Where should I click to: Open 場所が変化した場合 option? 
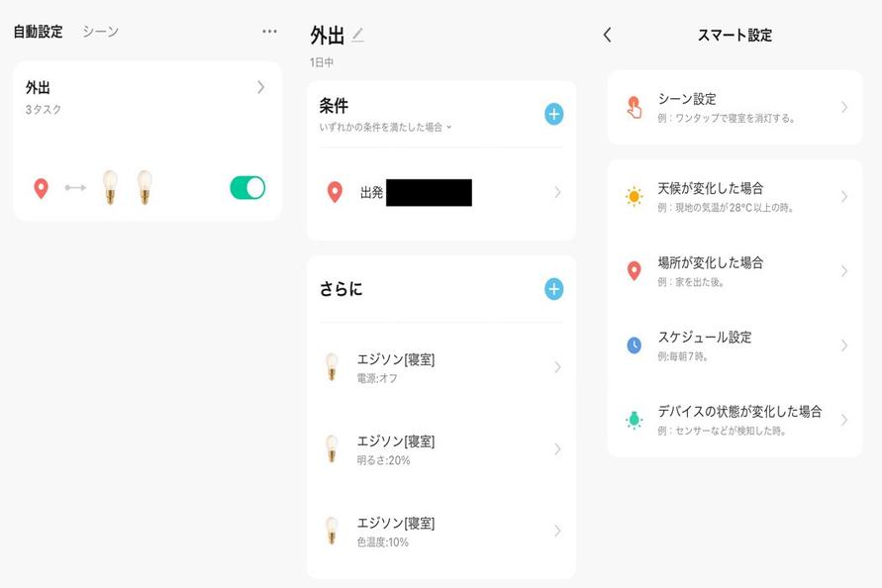click(735, 270)
